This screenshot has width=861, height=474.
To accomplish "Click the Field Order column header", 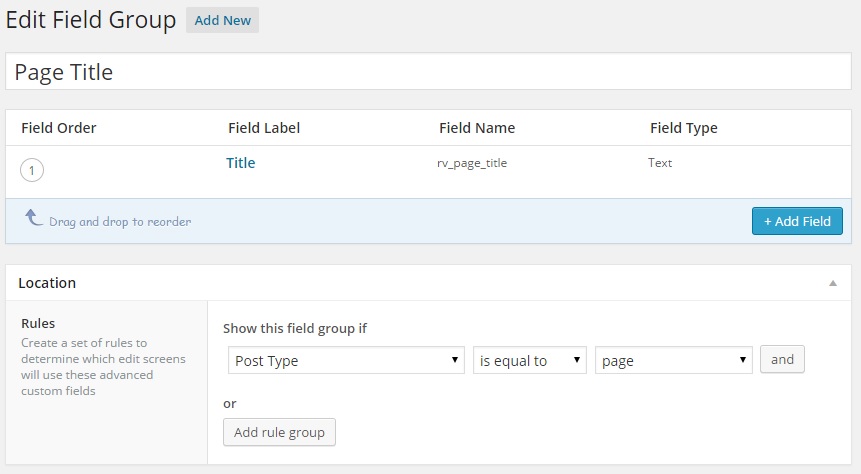I will 59,128.
